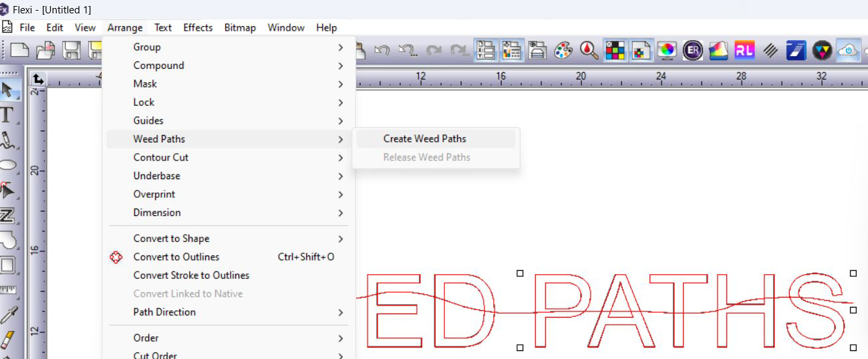The image size is (868, 359).
Task: Choose Create Weed Paths
Action: click(x=425, y=139)
